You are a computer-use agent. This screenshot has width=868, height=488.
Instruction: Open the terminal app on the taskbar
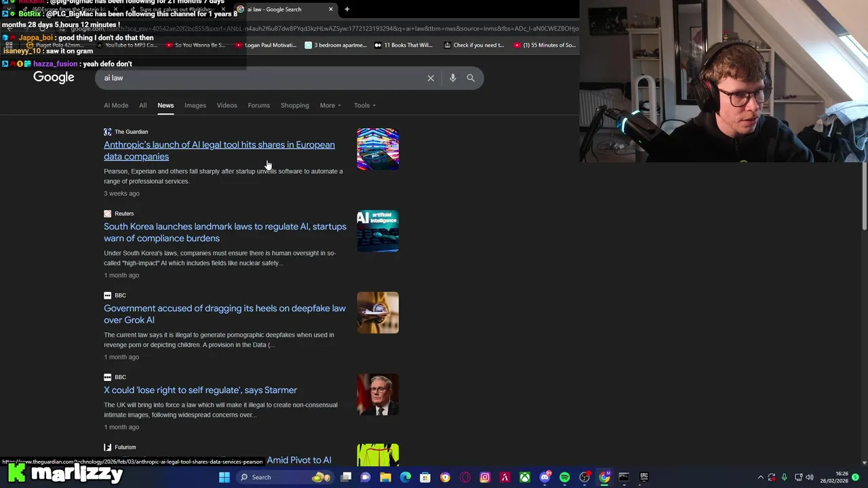click(x=624, y=477)
